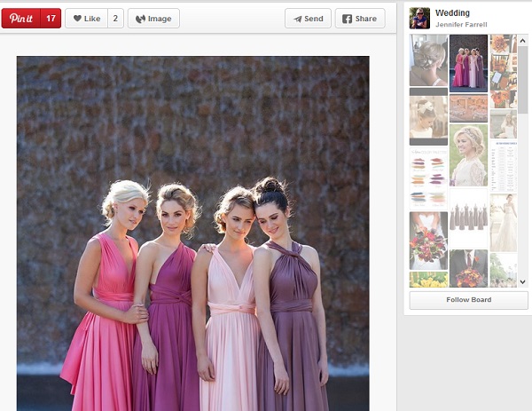The height and width of the screenshot is (411, 532).
Task: Like this pin with the heart icon
Action: pos(86,18)
